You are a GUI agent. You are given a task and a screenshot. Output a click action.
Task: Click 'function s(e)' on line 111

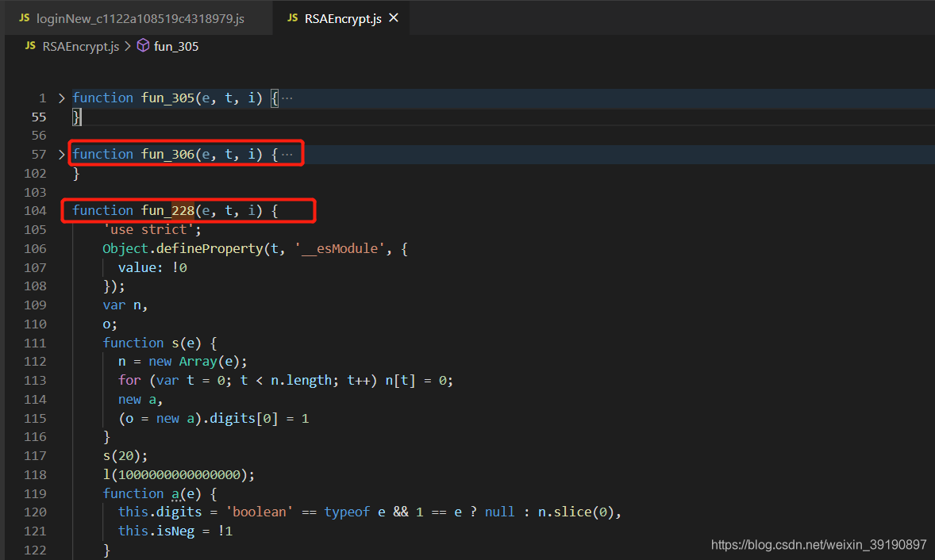tap(152, 343)
